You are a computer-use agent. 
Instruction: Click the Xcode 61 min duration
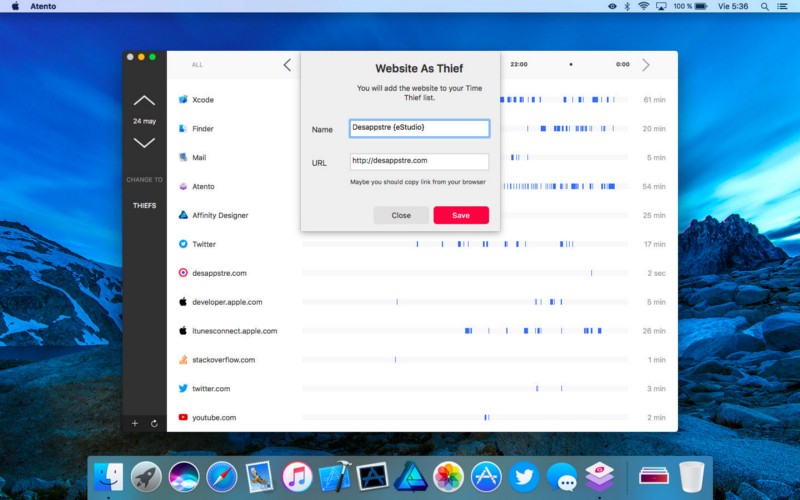654,100
